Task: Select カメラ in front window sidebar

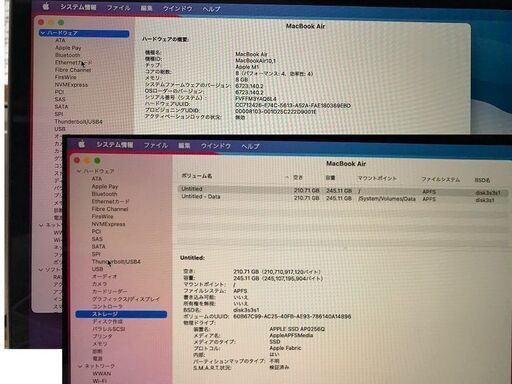Action: 100,284
